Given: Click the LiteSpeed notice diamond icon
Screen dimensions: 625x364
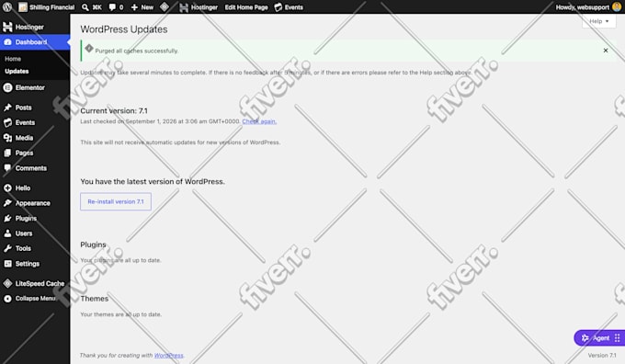Looking at the screenshot, I should pyautogui.click(x=89, y=49).
